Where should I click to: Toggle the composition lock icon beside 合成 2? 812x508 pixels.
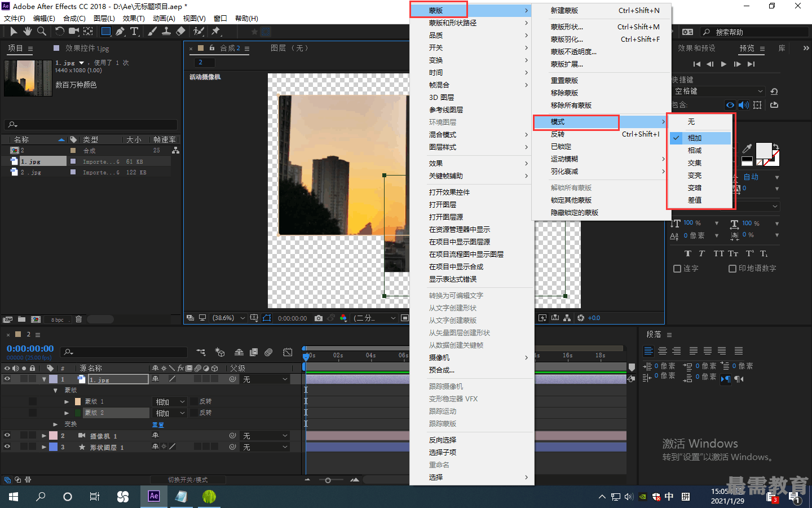[x=212, y=48]
